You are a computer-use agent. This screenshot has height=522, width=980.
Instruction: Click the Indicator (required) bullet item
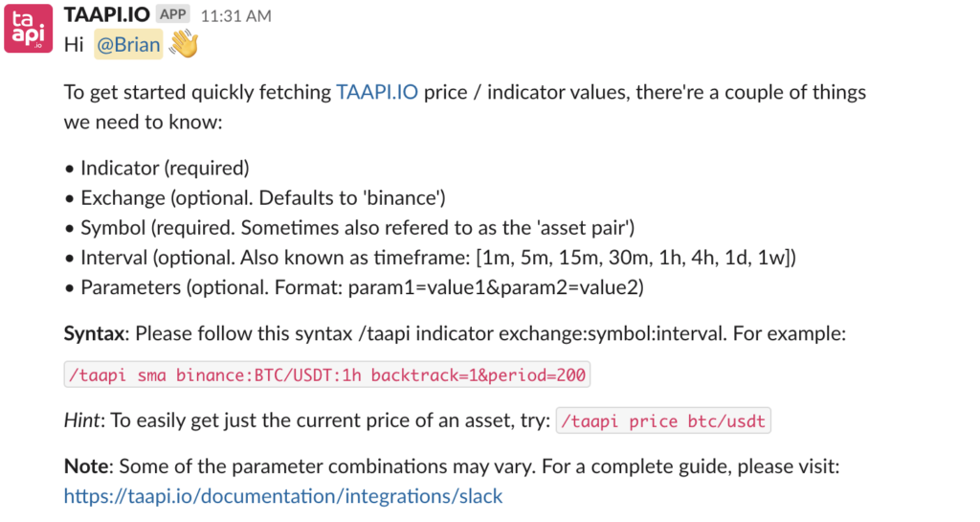[x=165, y=168]
